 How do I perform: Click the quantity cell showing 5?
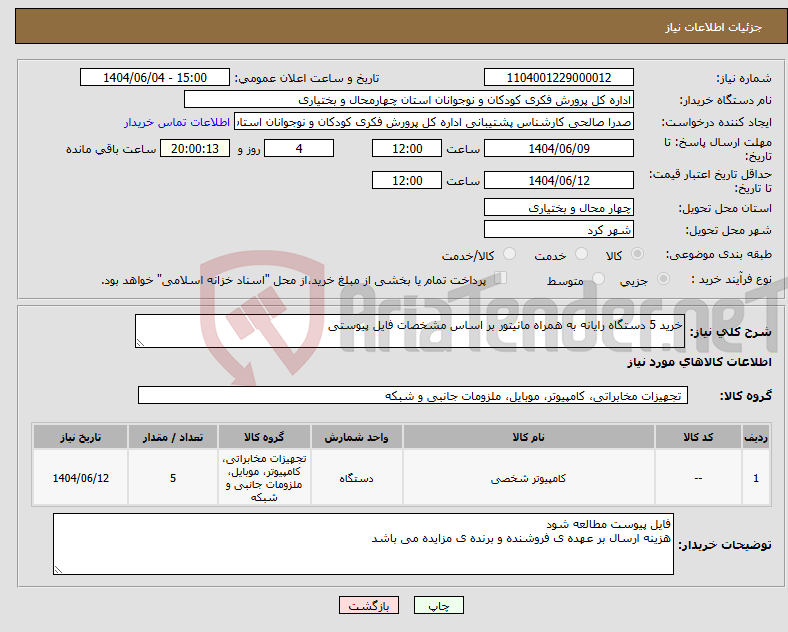point(173,478)
